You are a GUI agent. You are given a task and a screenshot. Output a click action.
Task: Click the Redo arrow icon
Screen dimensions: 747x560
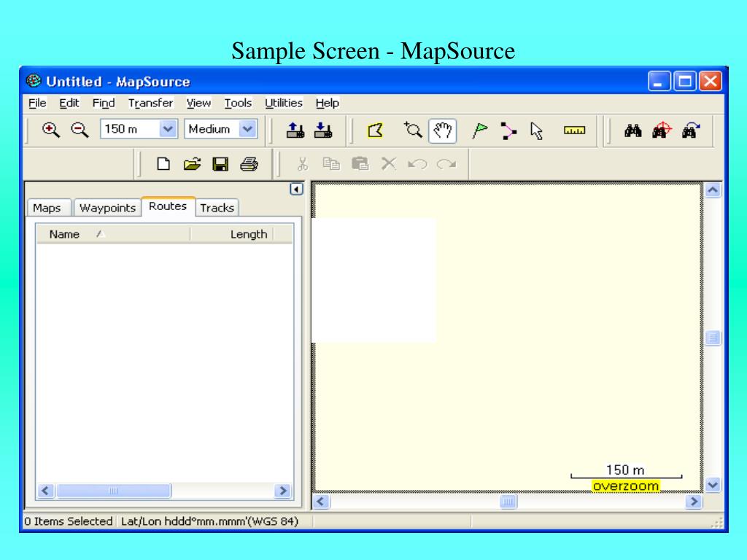tap(446, 165)
